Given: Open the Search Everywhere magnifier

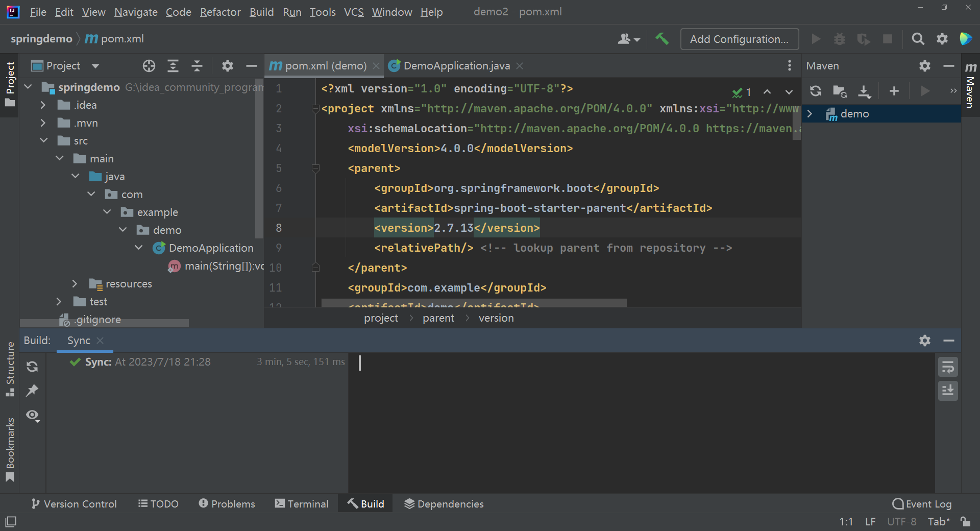Looking at the screenshot, I should (918, 39).
